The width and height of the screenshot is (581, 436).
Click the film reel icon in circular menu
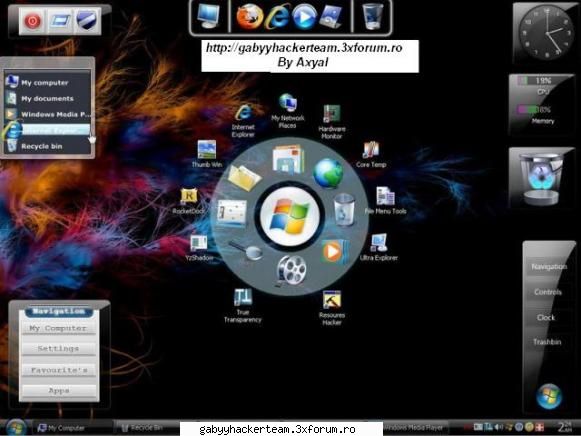[x=291, y=271]
